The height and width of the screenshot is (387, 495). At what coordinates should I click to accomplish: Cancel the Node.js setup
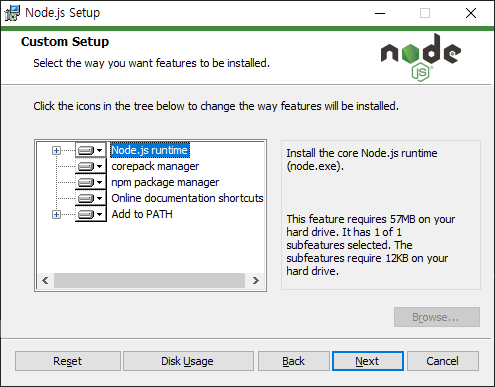coord(443,361)
